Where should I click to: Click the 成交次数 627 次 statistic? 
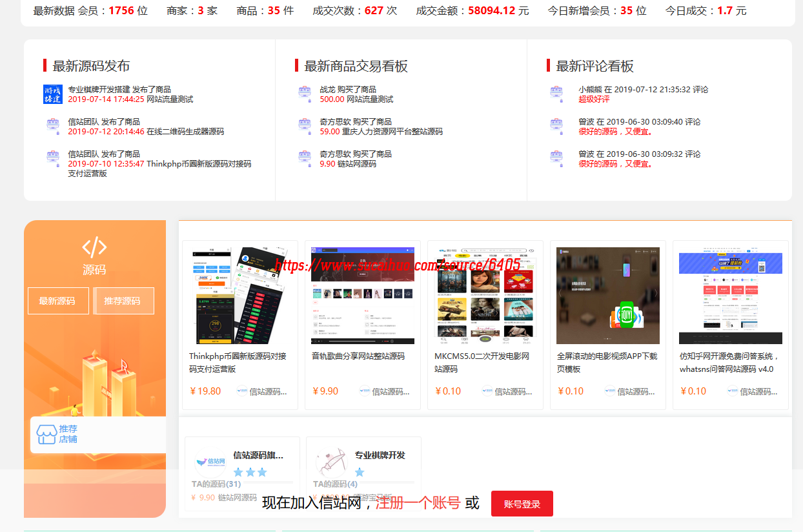pyautogui.click(x=354, y=10)
